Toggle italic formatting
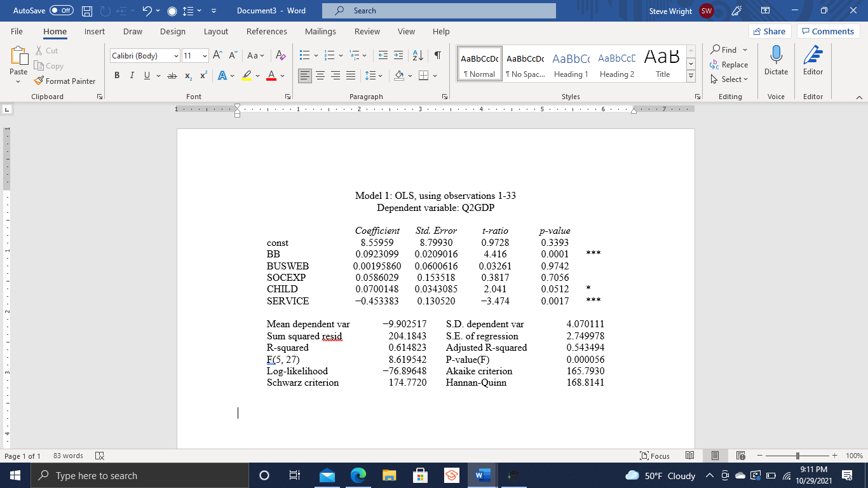The image size is (868, 488). tap(132, 76)
